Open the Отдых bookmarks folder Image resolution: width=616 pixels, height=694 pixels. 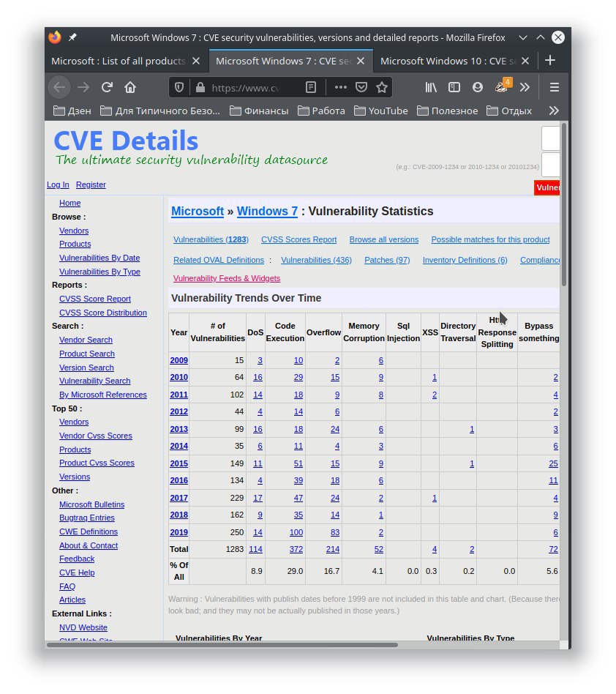[x=509, y=111]
